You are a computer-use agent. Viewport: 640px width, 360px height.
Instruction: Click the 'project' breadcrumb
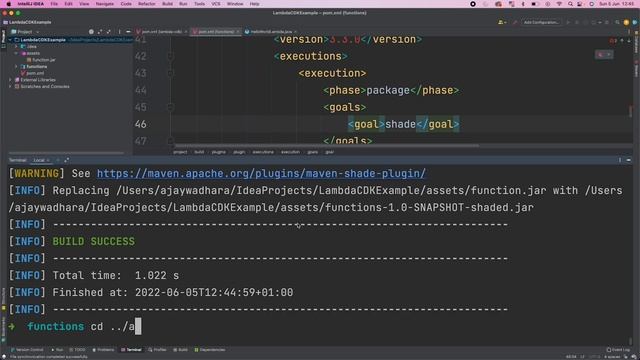point(180,152)
